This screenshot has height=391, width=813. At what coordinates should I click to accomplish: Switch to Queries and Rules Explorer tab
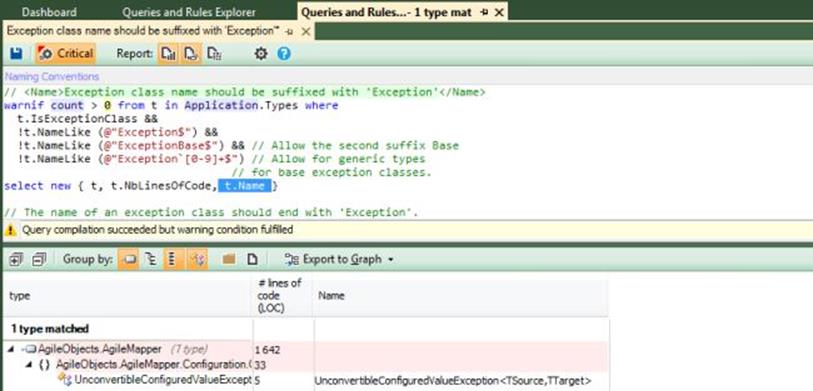click(x=189, y=12)
